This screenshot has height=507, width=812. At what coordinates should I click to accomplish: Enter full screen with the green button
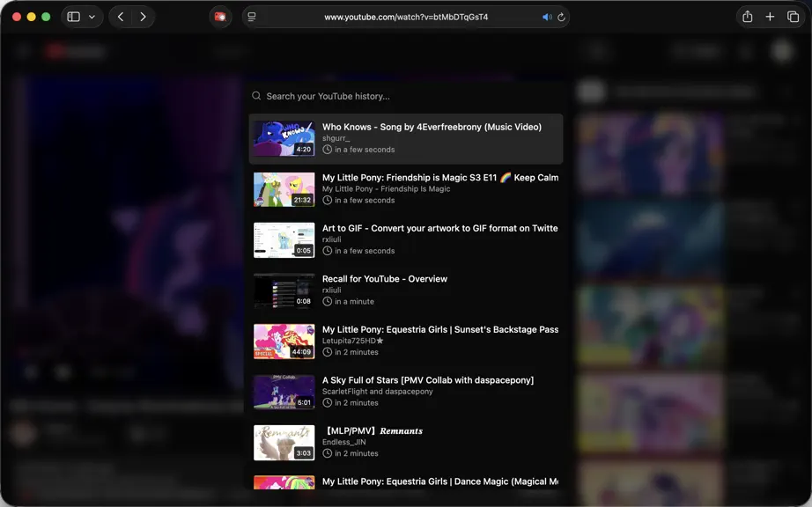[46, 17]
